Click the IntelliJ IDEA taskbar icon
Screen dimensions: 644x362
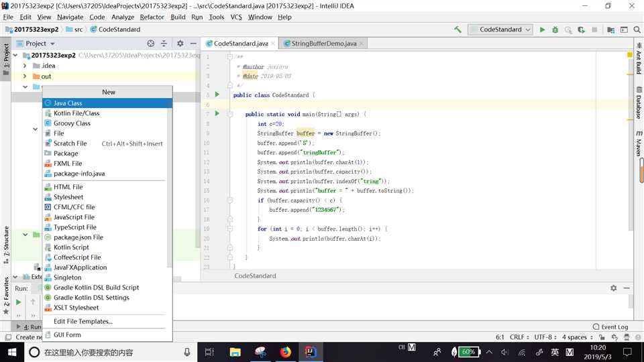click(x=311, y=352)
